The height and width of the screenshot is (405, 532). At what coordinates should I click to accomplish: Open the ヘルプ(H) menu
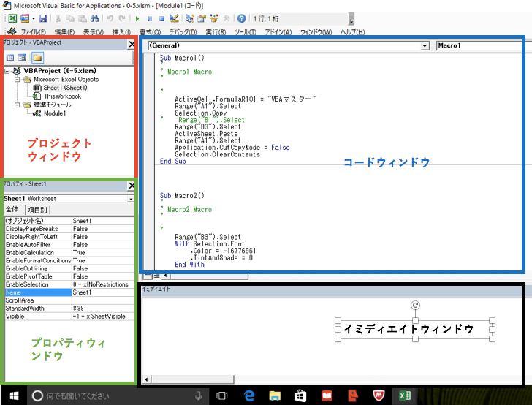352,32
